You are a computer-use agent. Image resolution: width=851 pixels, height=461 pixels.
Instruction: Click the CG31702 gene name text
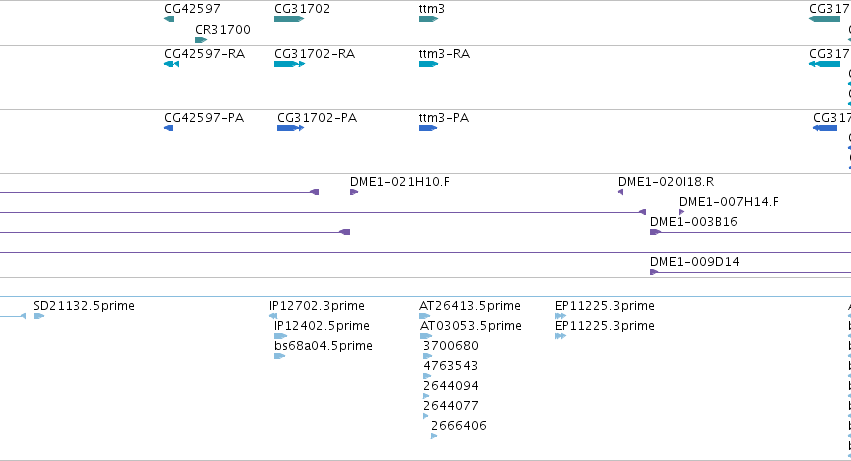point(302,9)
